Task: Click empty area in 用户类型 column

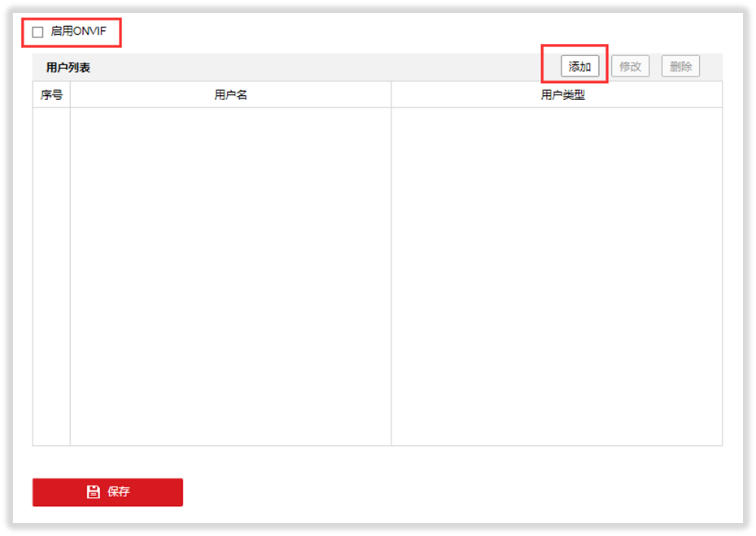Action: 557,277
